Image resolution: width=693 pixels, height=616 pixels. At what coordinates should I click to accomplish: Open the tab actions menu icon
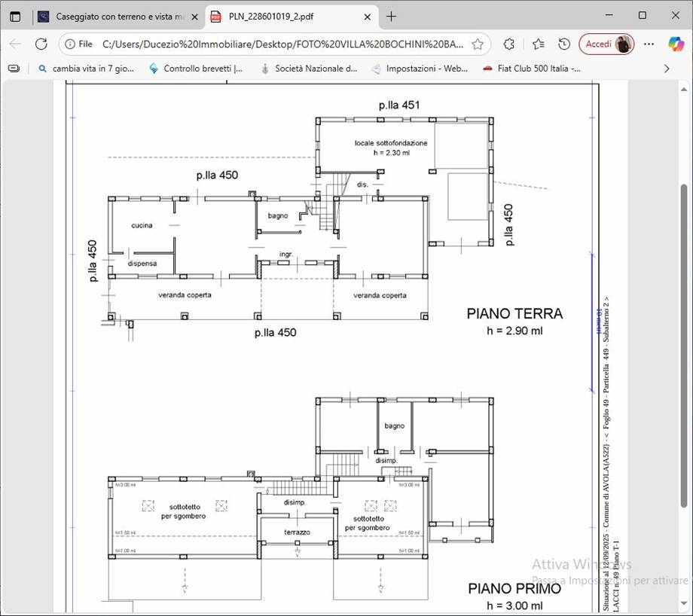click(x=15, y=16)
